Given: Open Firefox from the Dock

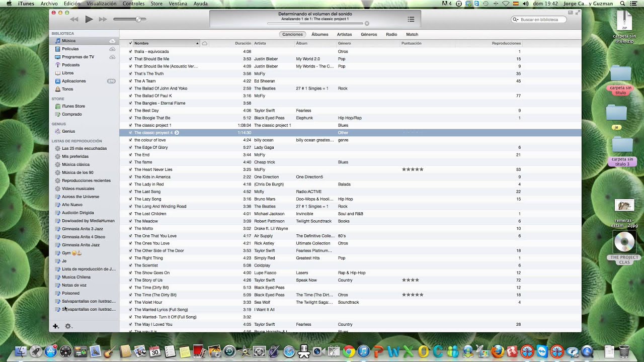Looking at the screenshot, I should 498,351.
